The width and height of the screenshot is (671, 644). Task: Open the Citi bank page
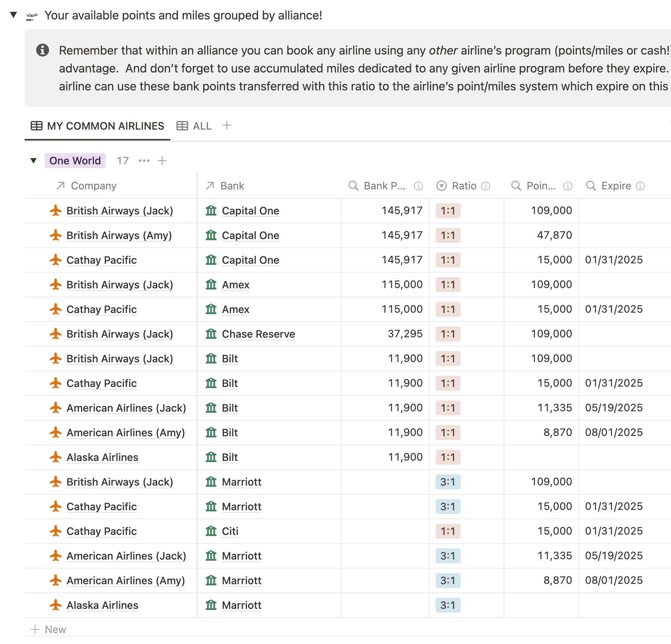pos(230,531)
